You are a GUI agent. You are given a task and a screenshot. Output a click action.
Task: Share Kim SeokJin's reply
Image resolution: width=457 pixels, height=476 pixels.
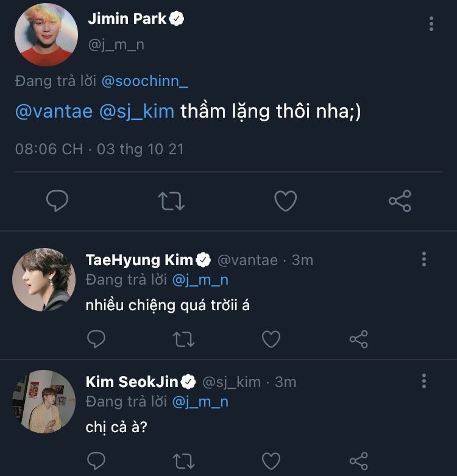(x=359, y=460)
